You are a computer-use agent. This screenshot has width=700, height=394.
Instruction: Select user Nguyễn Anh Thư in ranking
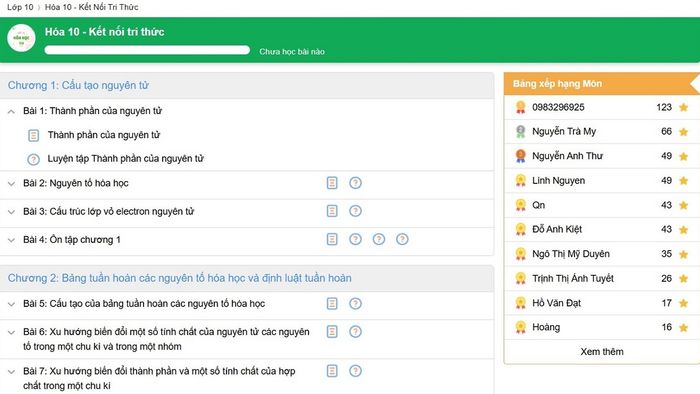(x=567, y=156)
